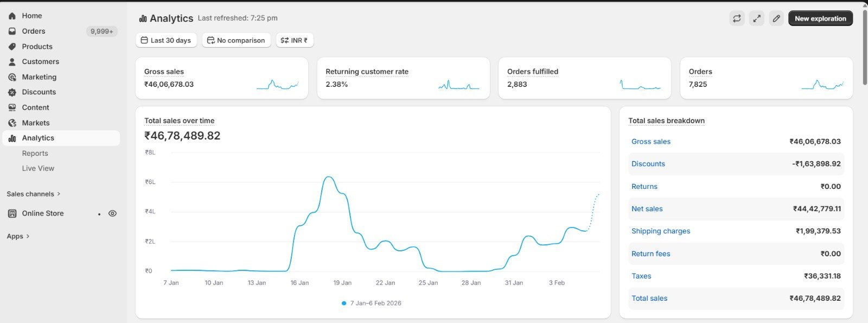Click the Orders inbox icon in sidebar
This screenshot has height=323, width=868.
click(x=12, y=31)
